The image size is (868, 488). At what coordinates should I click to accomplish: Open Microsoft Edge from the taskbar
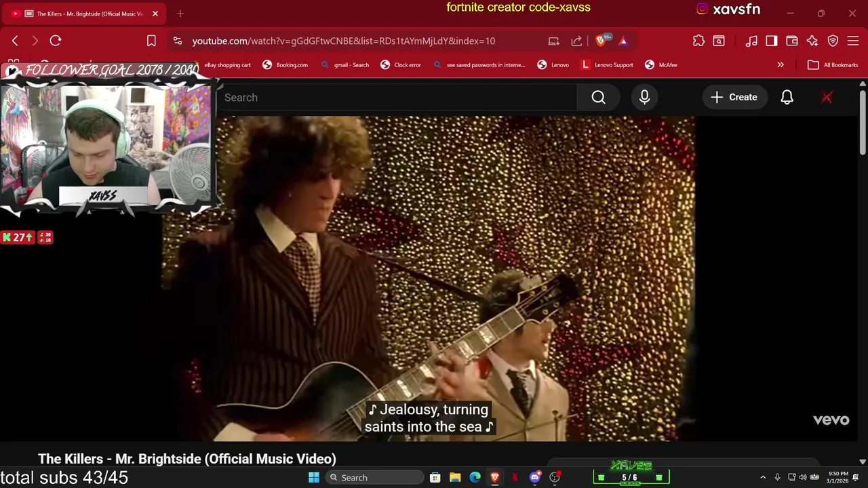475,478
